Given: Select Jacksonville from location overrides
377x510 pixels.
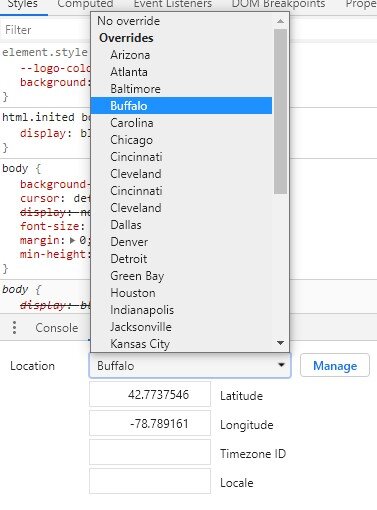Looking at the screenshot, I should (181, 327).
